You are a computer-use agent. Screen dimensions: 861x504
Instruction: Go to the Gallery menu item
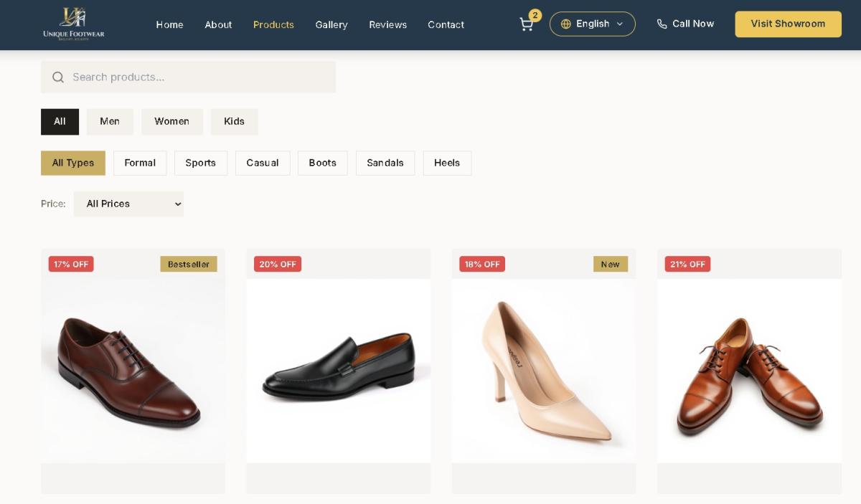click(331, 25)
